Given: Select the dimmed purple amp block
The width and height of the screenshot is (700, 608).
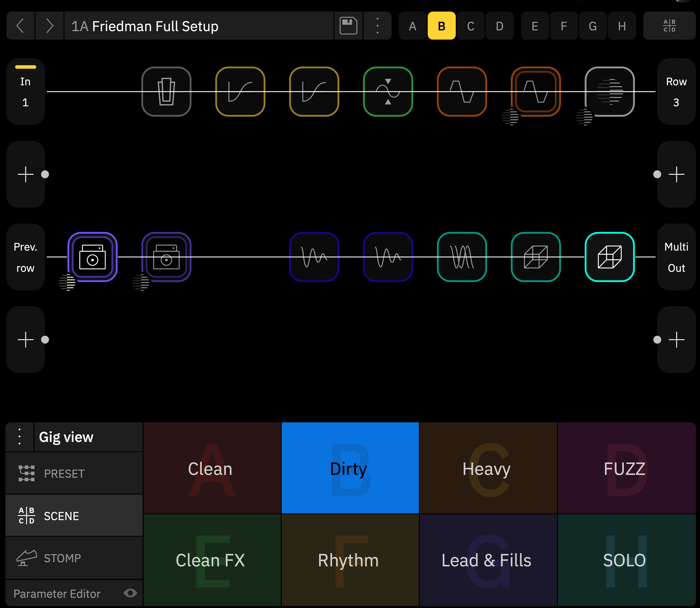Looking at the screenshot, I should tap(166, 257).
